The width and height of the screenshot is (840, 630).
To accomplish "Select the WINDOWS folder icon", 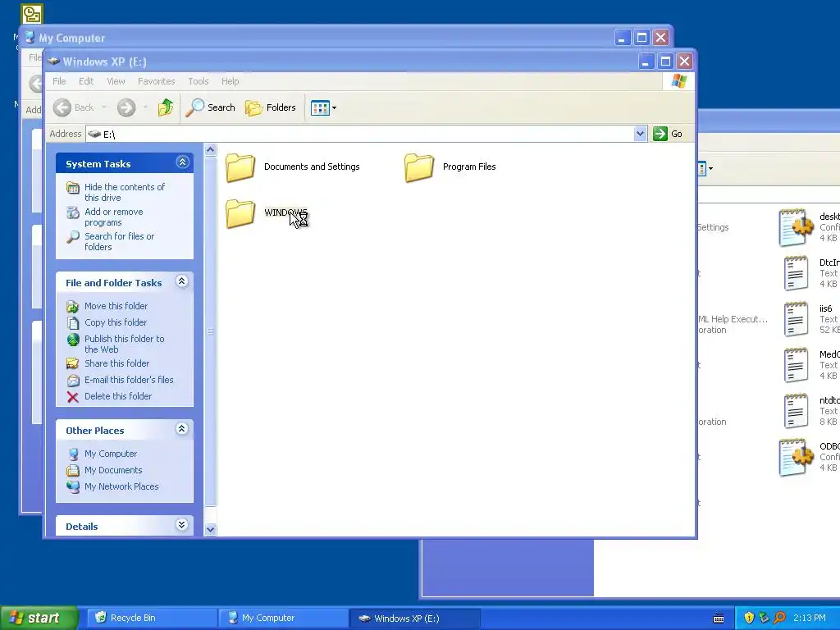I will tap(240, 213).
